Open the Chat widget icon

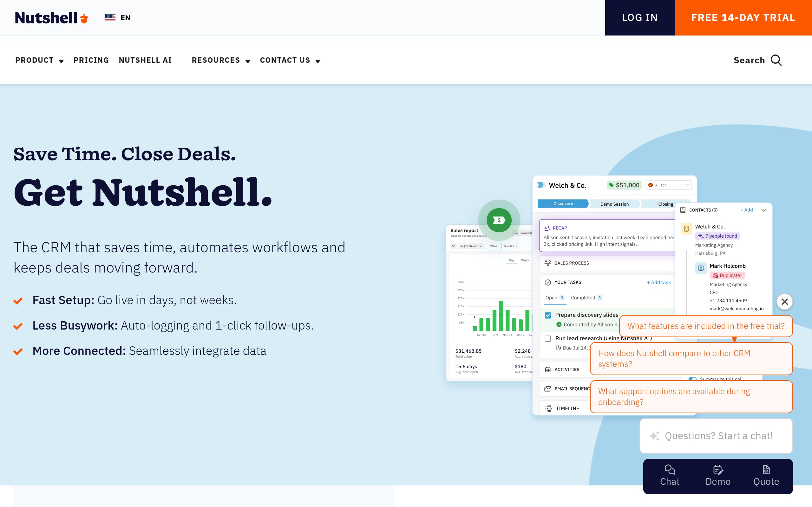[x=669, y=469]
